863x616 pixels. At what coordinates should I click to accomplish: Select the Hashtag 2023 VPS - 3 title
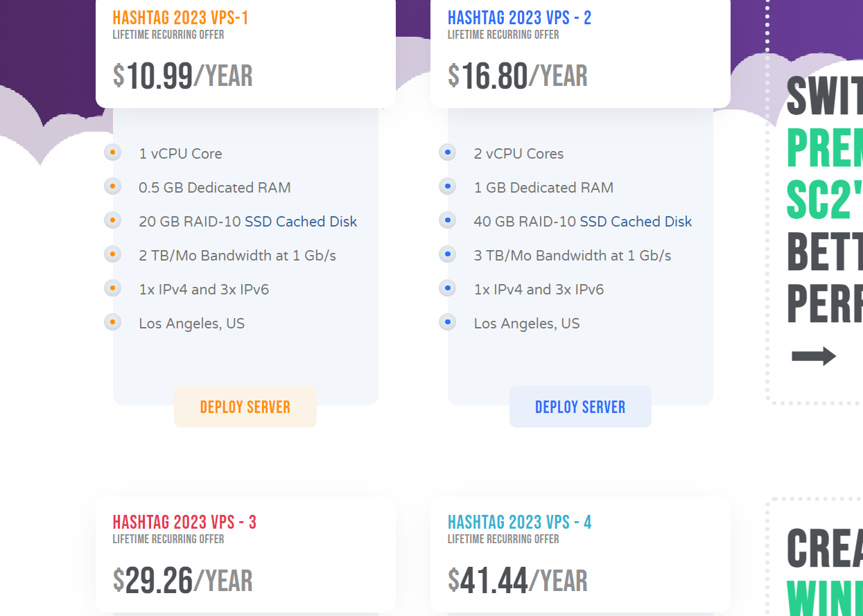click(184, 522)
